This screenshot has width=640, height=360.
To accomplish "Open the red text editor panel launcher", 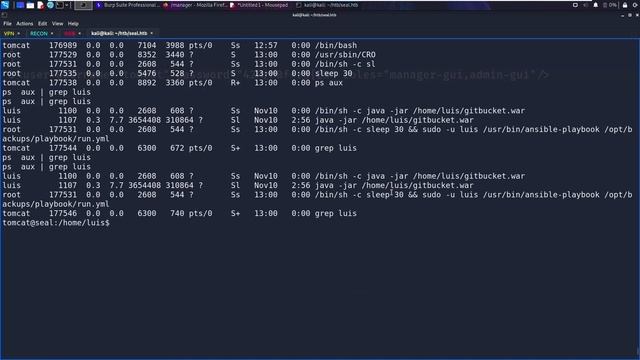I will (40, 5).
